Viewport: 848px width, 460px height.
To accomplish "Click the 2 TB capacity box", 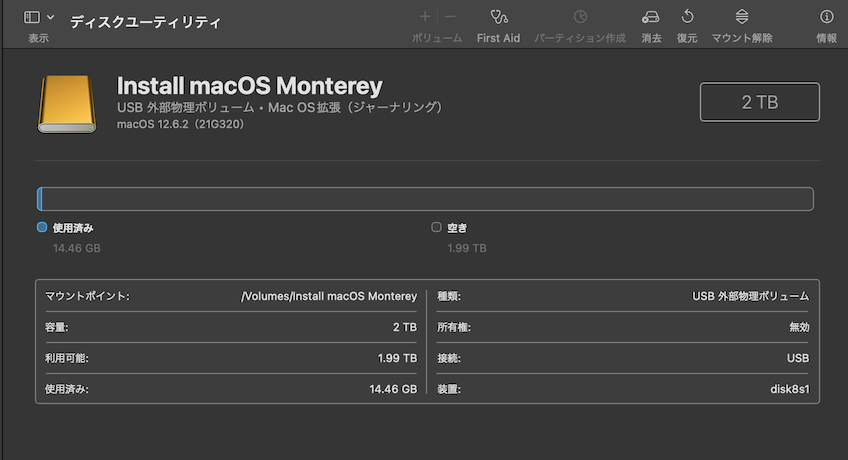I will [x=760, y=102].
